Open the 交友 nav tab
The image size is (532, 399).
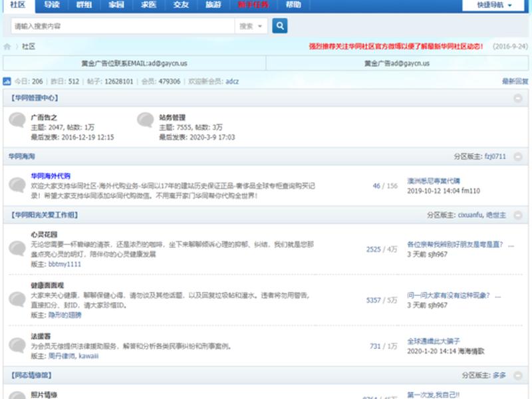pos(181,5)
